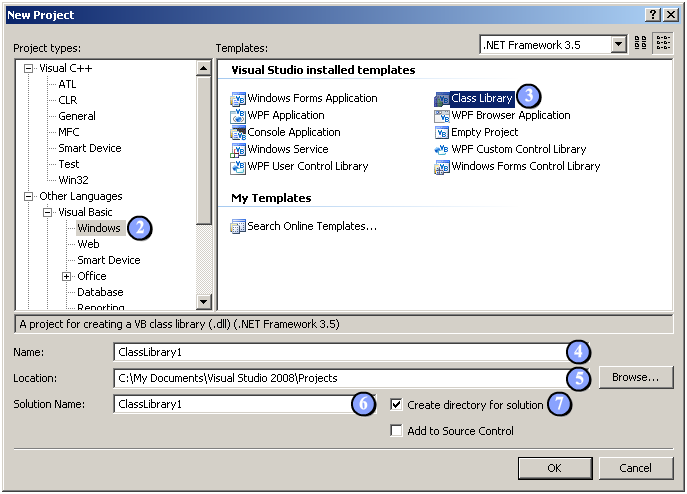Click 'Windows Forms Control Library' text

point(526,167)
